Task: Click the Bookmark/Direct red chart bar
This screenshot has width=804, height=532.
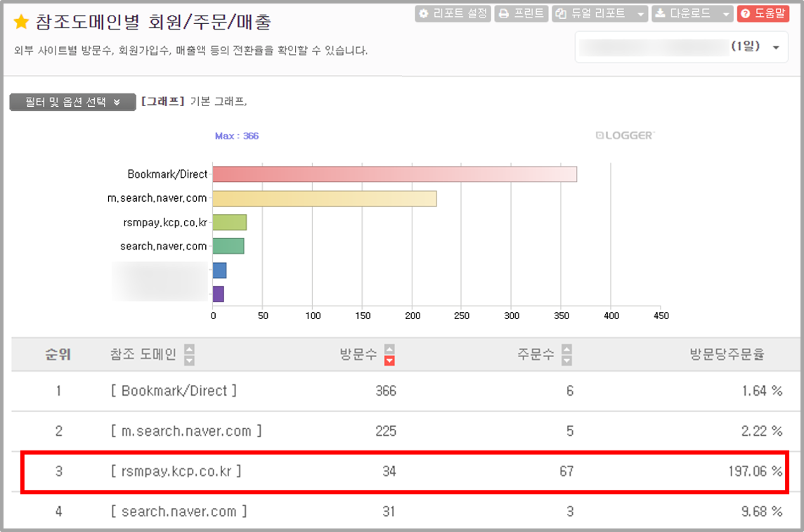Action: (395, 174)
